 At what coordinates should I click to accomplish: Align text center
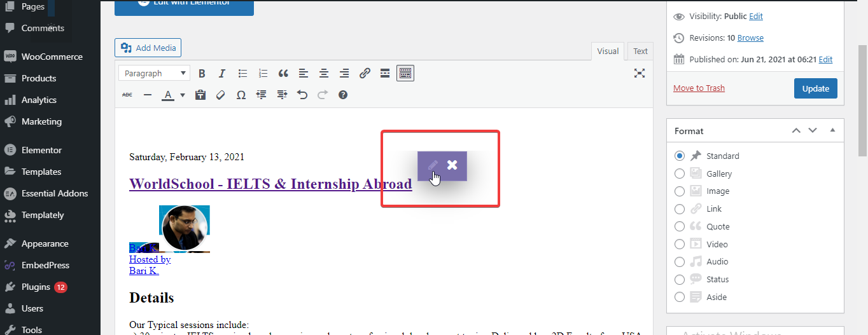click(324, 73)
